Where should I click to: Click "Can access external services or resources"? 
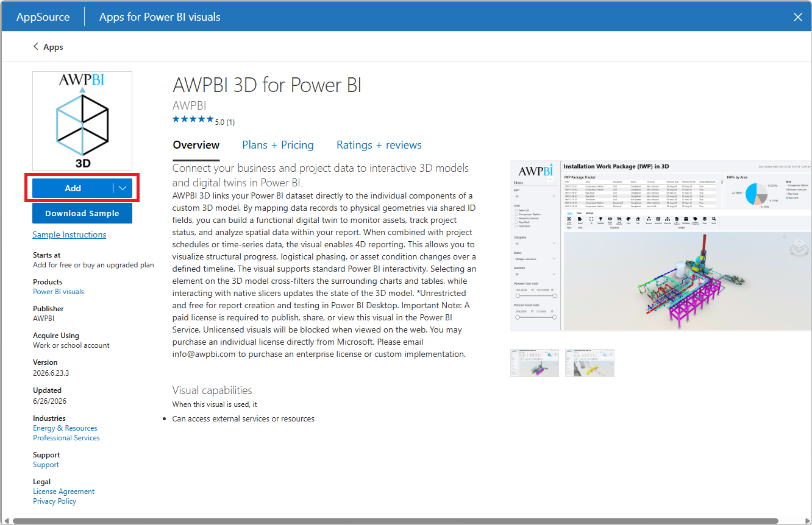tap(243, 419)
